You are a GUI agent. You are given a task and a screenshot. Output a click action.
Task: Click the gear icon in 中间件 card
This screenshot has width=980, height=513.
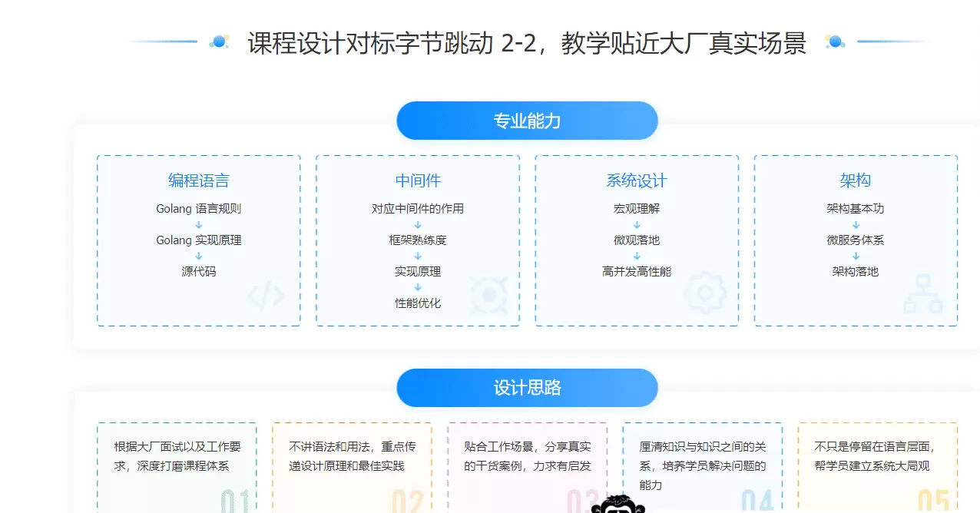489,294
